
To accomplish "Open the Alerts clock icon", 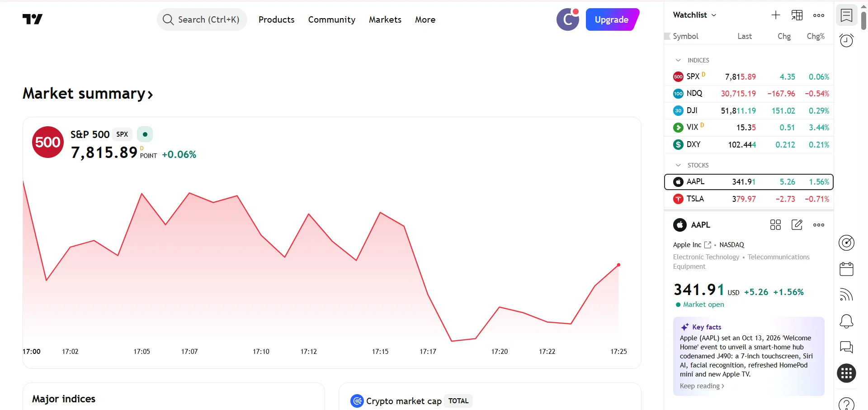I will 846,40.
